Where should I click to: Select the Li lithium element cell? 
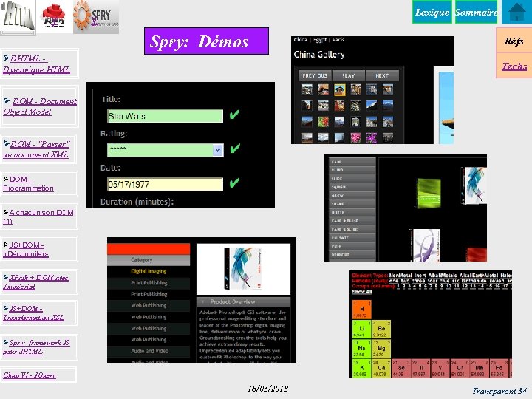pyautogui.click(x=361, y=329)
